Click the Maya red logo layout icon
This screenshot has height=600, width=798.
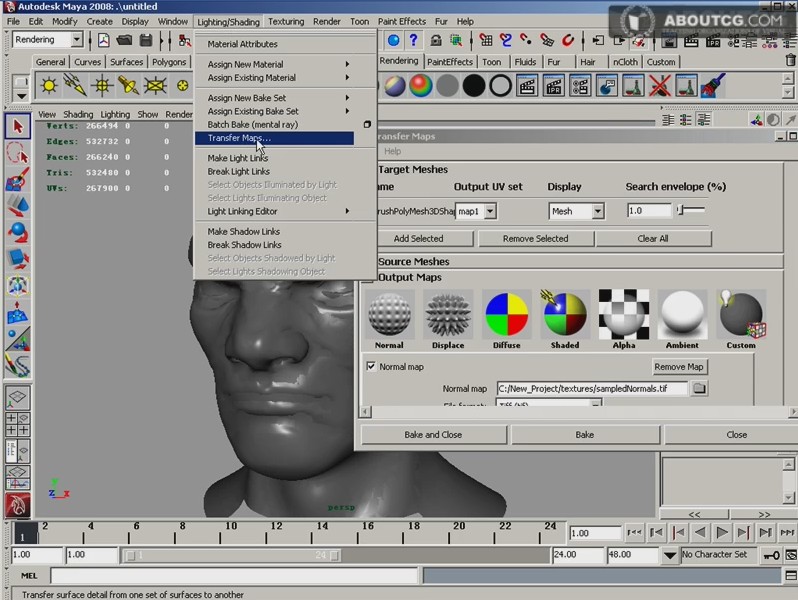click(x=18, y=505)
